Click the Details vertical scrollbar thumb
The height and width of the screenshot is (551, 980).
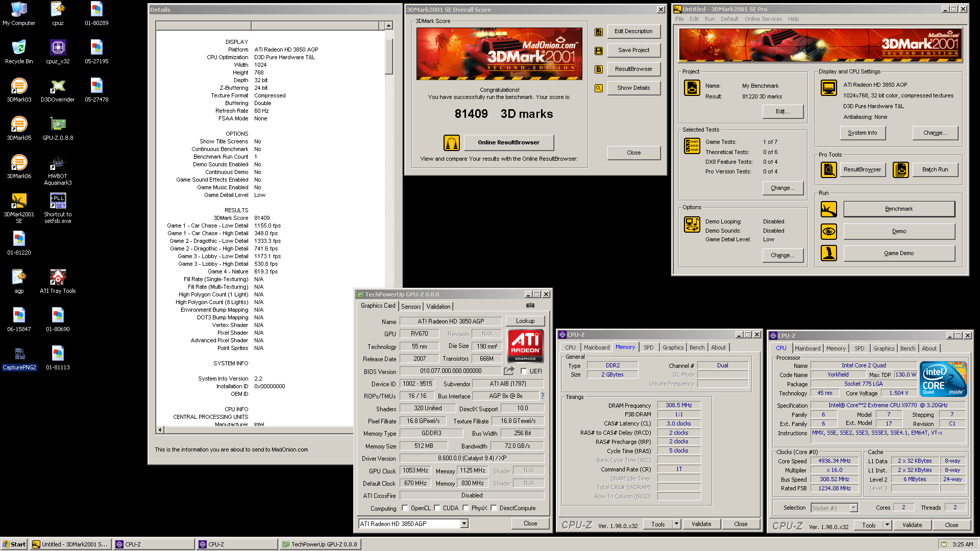[x=388, y=56]
